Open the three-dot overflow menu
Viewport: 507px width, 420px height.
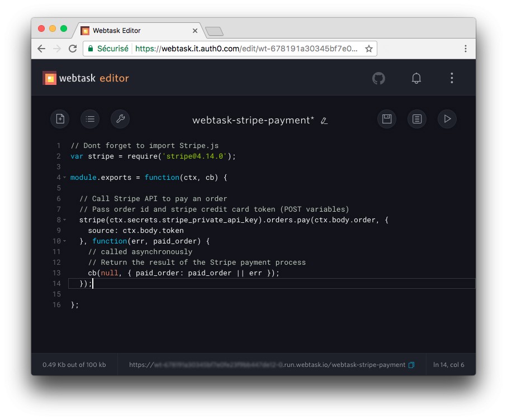coord(452,78)
